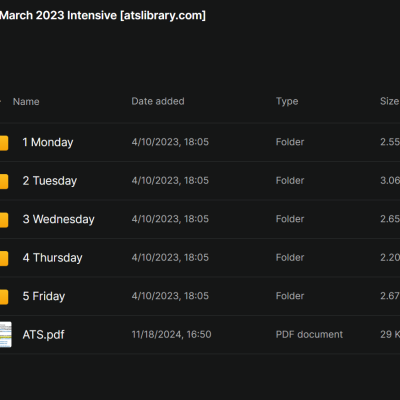Click the date added cell for 5 Friday
Screen dimensions: 400x400
tap(170, 296)
